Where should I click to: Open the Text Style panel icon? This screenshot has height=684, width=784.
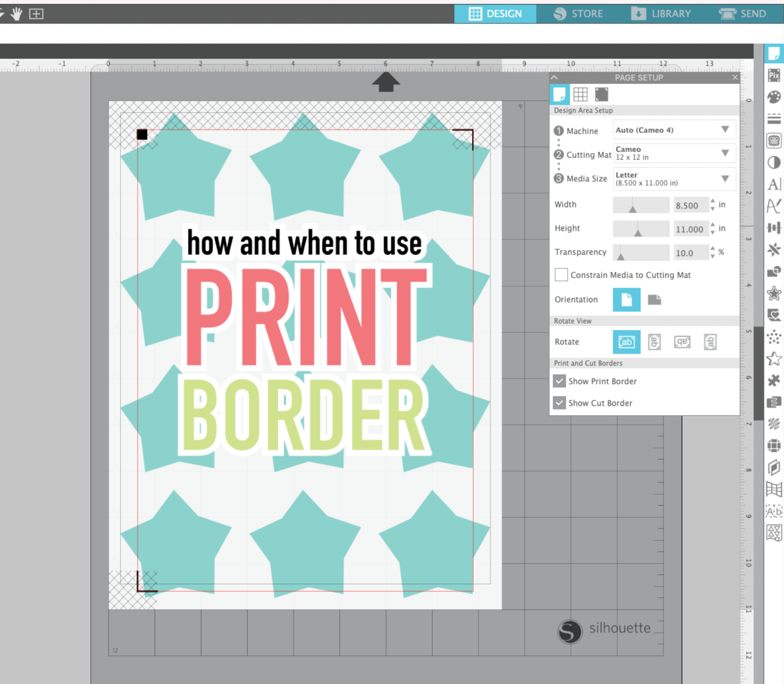(x=774, y=184)
